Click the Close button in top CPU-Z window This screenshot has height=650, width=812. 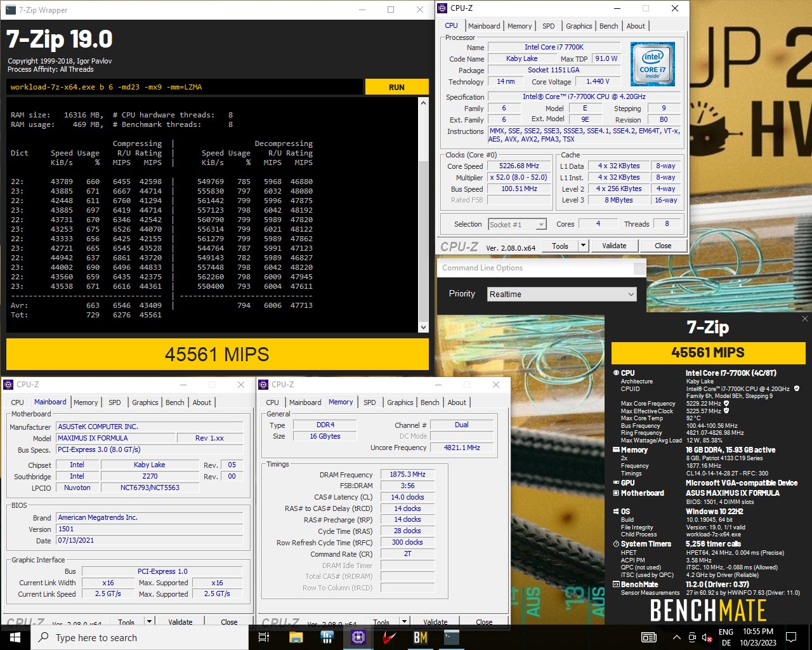pyautogui.click(x=663, y=246)
